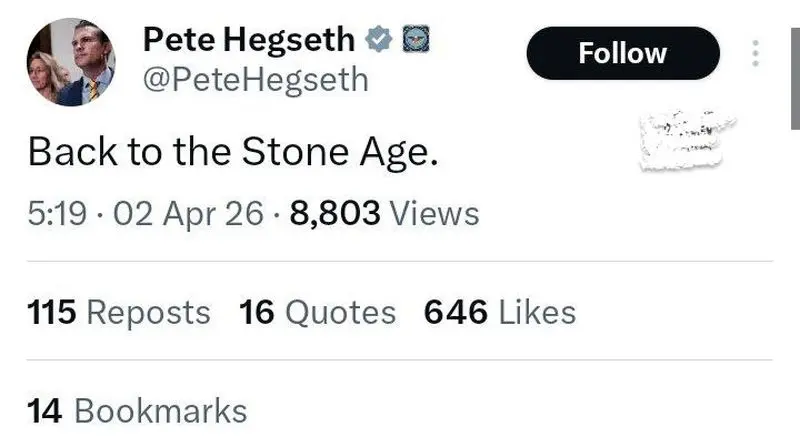Click the government affiliation seal badge

coord(414,40)
